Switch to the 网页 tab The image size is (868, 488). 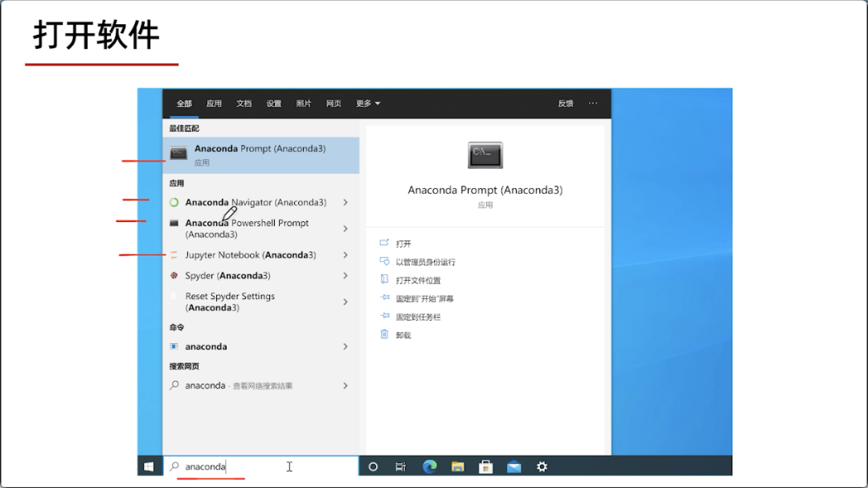[334, 104]
